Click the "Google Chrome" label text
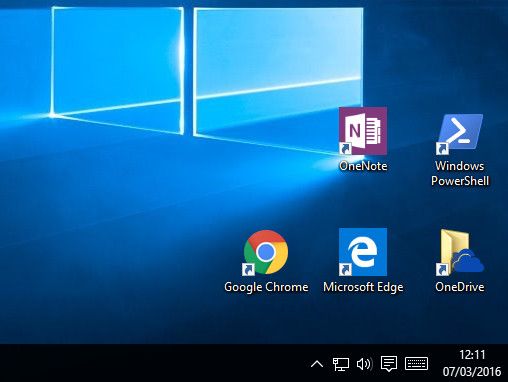The image size is (508, 382). (266, 287)
